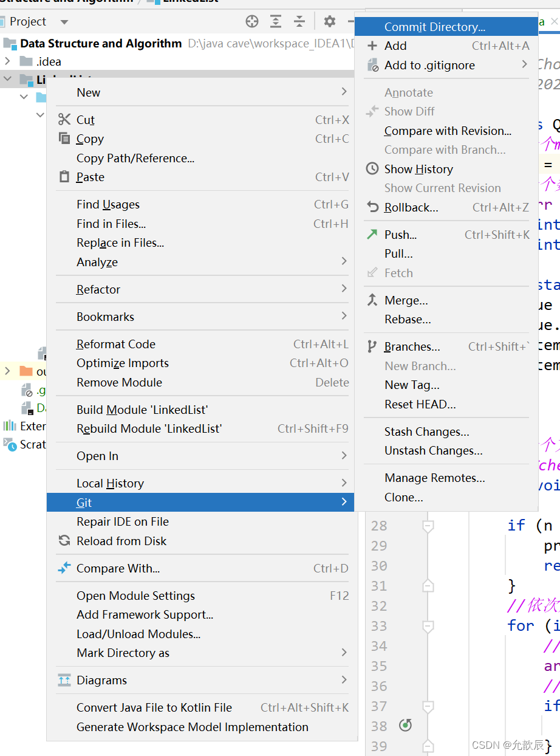Click the External Libraries icon
The height and width of the screenshot is (756, 560).
tap(9, 426)
